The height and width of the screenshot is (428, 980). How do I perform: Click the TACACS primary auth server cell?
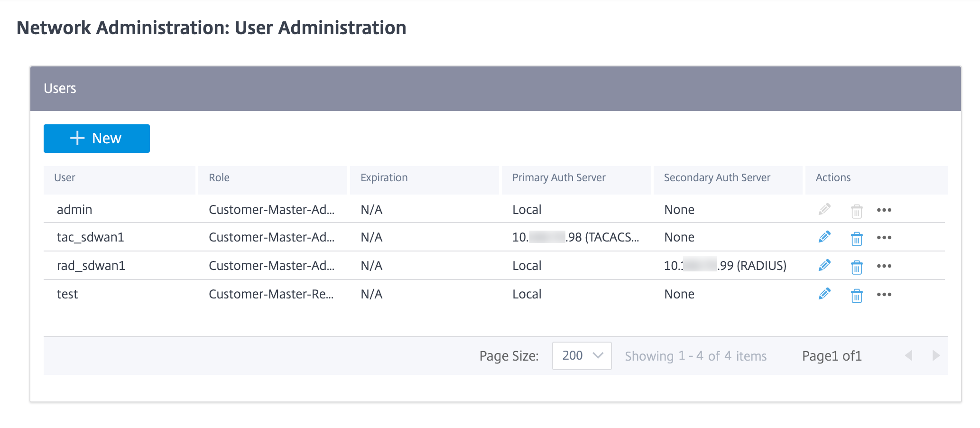click(576, 237)
